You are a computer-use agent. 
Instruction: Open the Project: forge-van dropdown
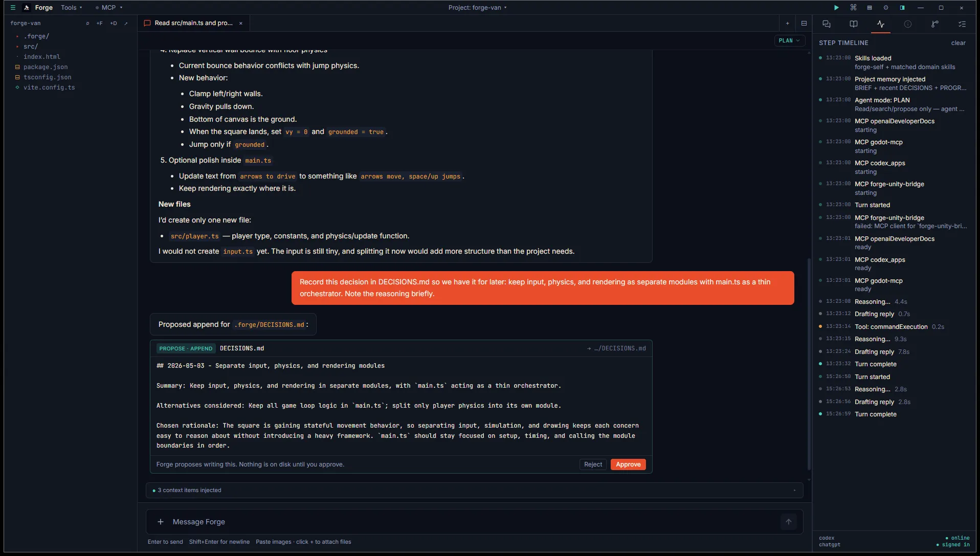[478, 8]
